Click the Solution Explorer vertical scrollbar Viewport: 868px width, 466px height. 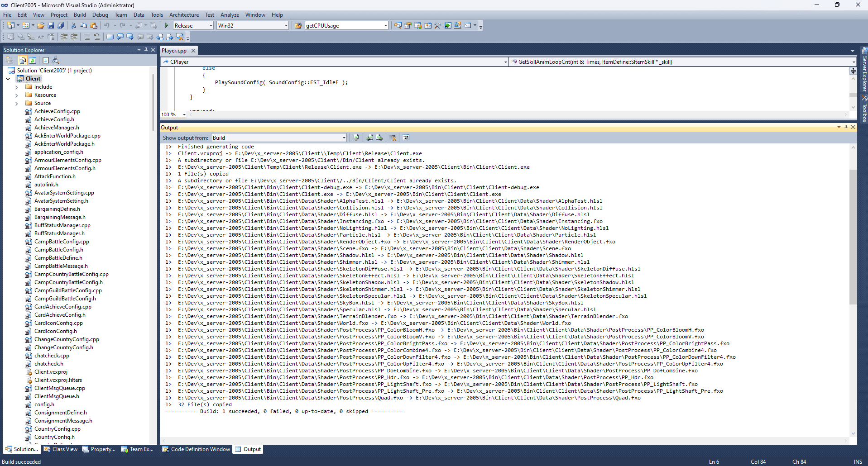click(153, 103)
